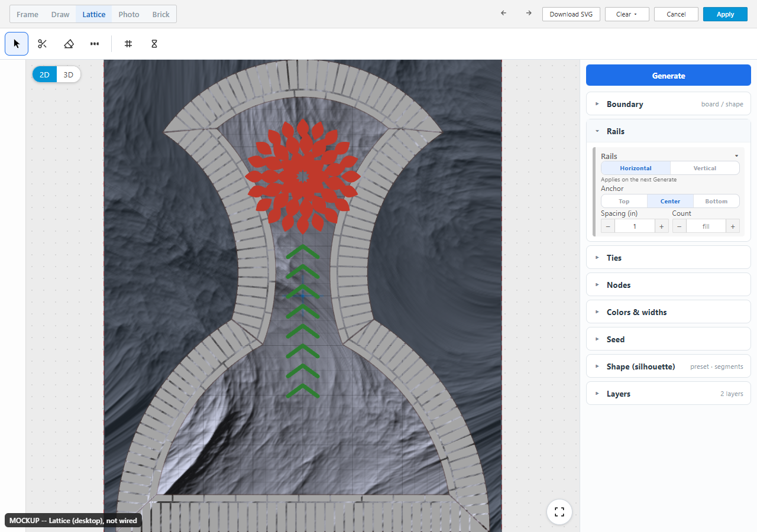Activate the scissors cut tool
The width and height of the screenshot is (757, 532).
(x=43, y=44)
